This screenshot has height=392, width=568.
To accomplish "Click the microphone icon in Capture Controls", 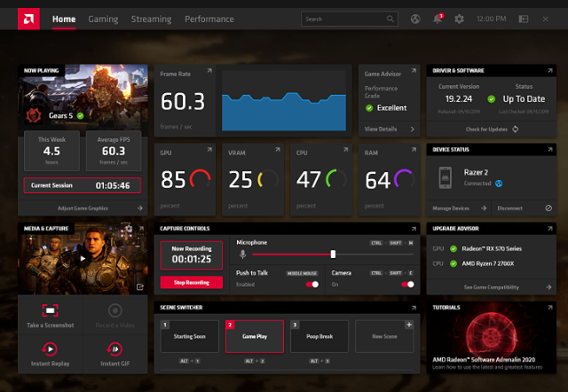I will (x=241, y=255).
